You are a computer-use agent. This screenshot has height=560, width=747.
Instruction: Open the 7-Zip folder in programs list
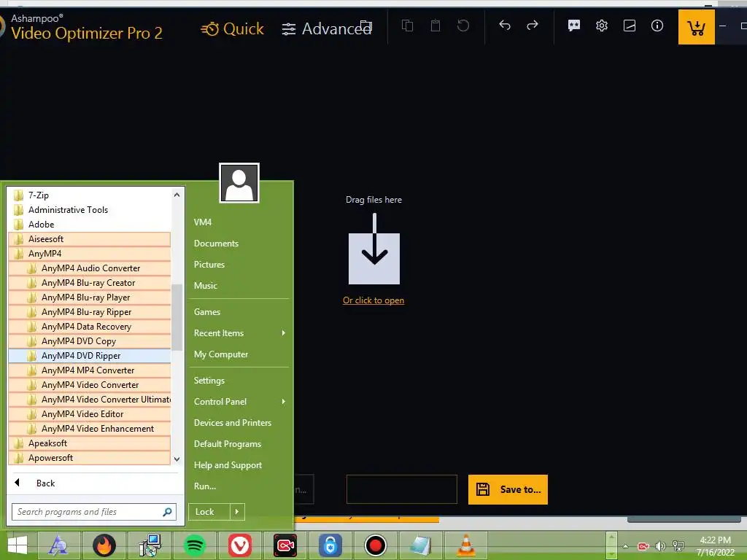pos(90,195)
